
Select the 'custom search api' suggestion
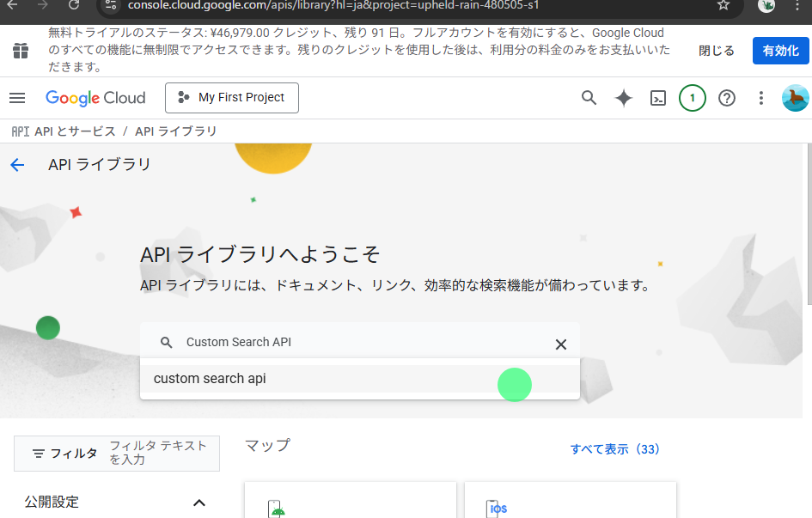[x=211, y=379]
